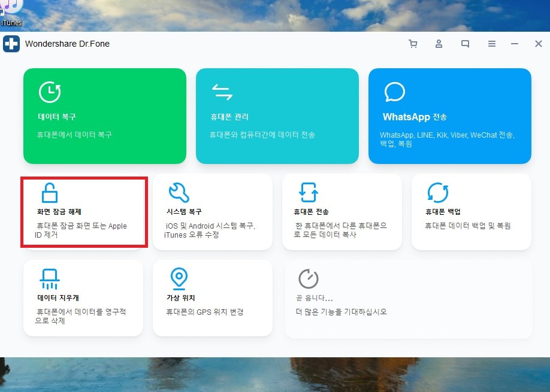Click the data recovery clock icon
Image resolution: width=550 pixels, height=392 pixels.
(x=50, y=92)
